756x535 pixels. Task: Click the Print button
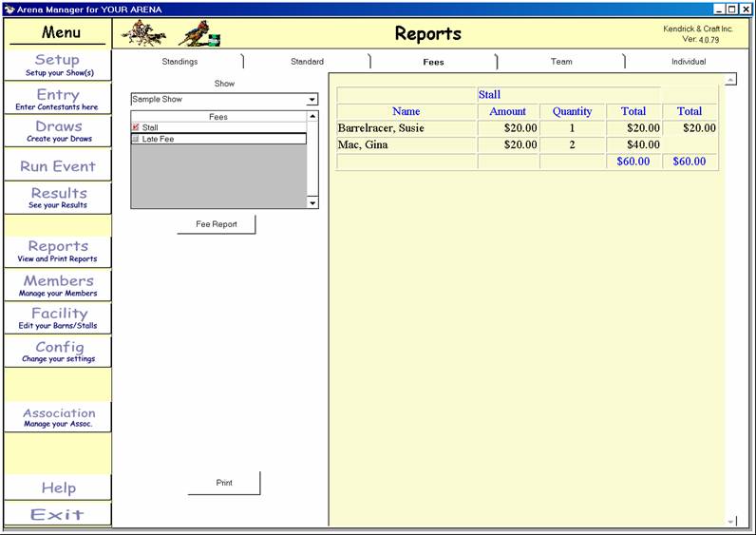click(x=224, y=483)
